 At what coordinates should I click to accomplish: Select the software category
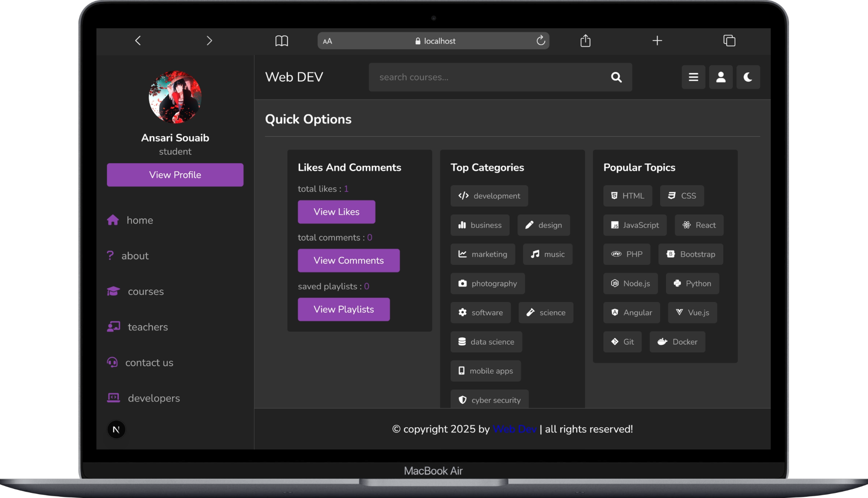pos(480,312)
